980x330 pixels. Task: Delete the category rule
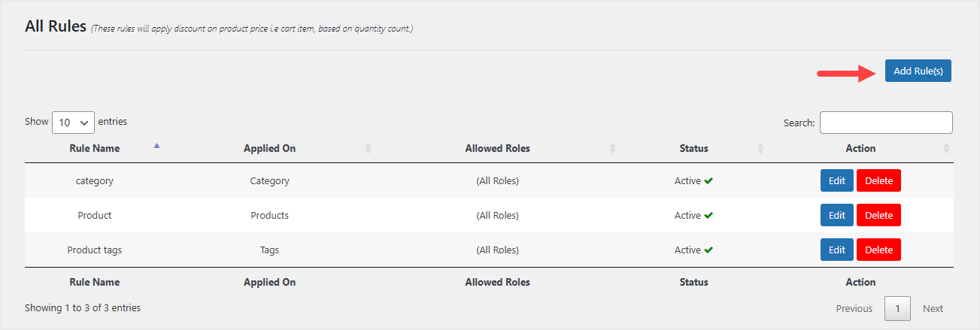pyautogui.click(x=878, y=181)
